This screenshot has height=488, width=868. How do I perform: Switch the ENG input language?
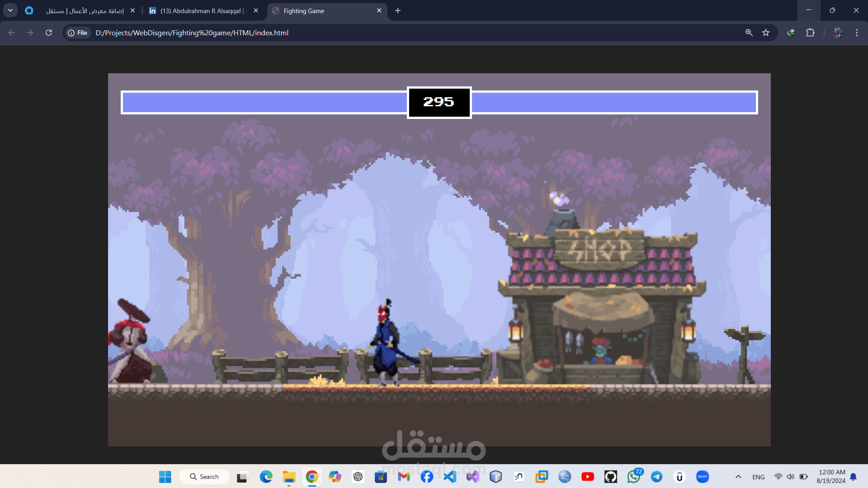(759, 477)
